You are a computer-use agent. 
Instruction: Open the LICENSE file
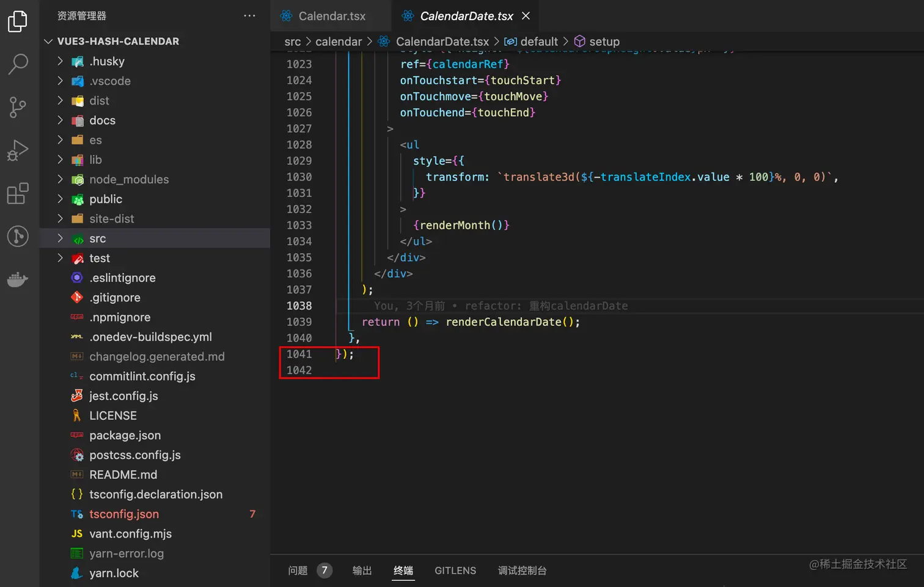[155, 415]
